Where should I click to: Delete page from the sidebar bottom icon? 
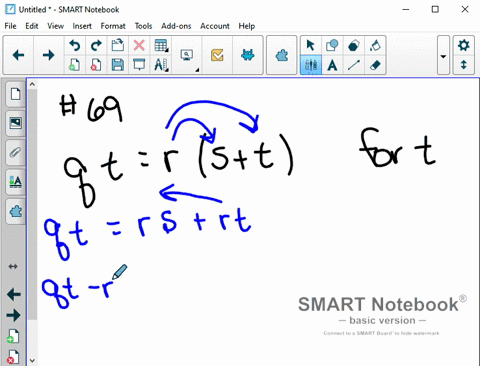point(13,357)
